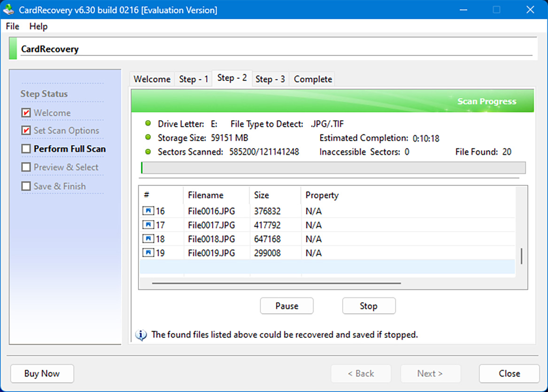This screenshot has height=392, width=548.
Task: Pause the running scan
Action: point(286,306)
